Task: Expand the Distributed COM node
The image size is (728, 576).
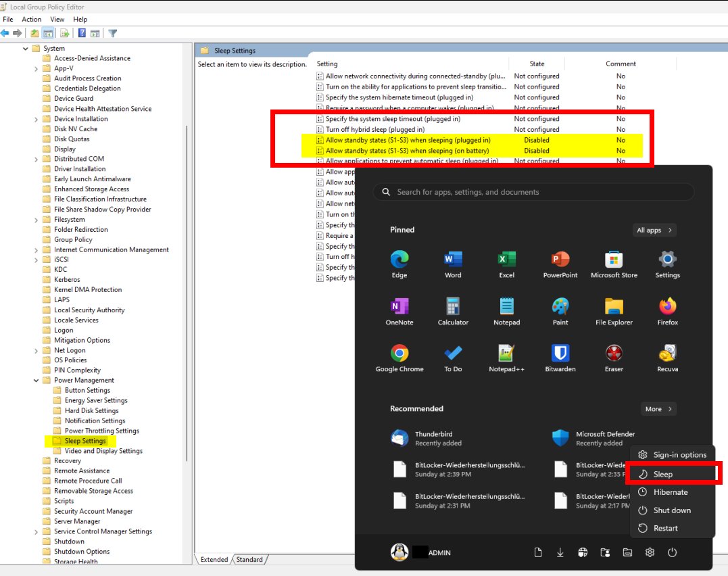Action: coord(37,160)
